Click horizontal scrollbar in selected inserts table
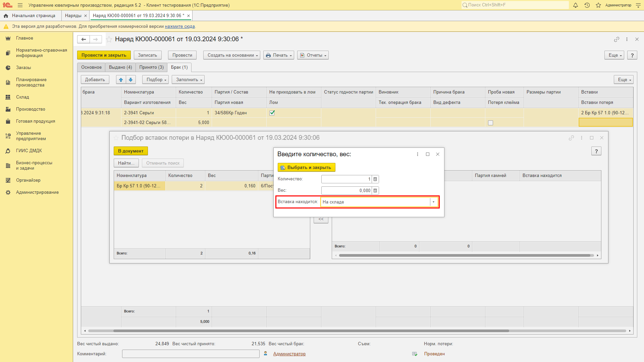Viewport: 644px width, 362px height. click(x=465, y=255)
